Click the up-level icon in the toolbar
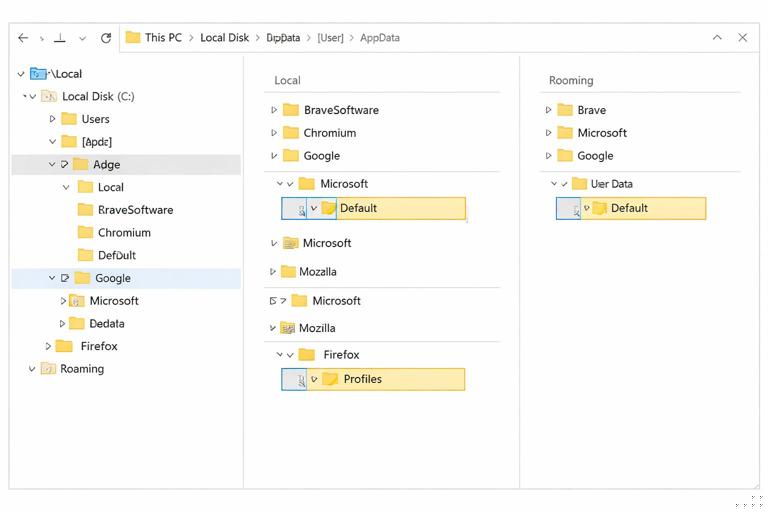Image resolution: width=768 pixels, height=512 pixels. click(60, 38)
